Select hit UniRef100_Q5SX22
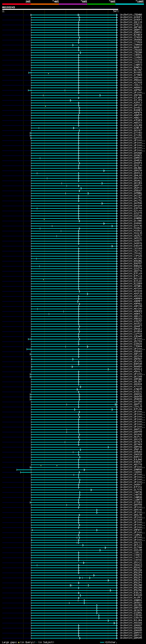 coord(131,562)
